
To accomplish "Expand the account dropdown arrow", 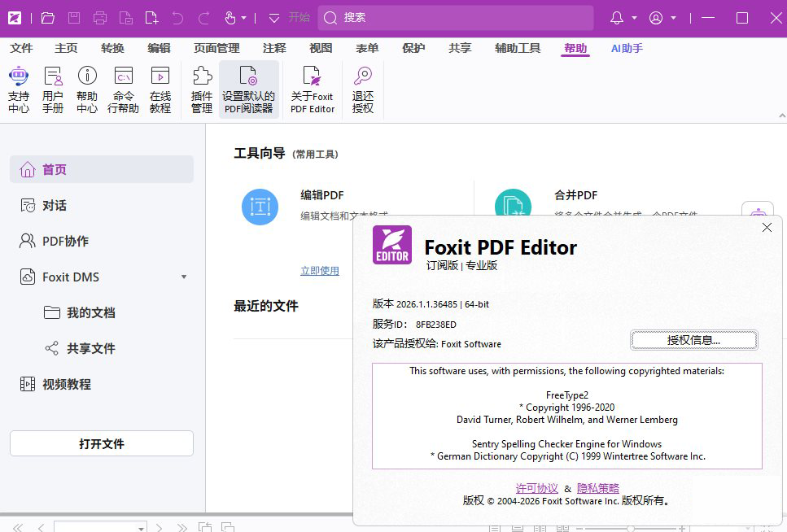I will point(674,18).
